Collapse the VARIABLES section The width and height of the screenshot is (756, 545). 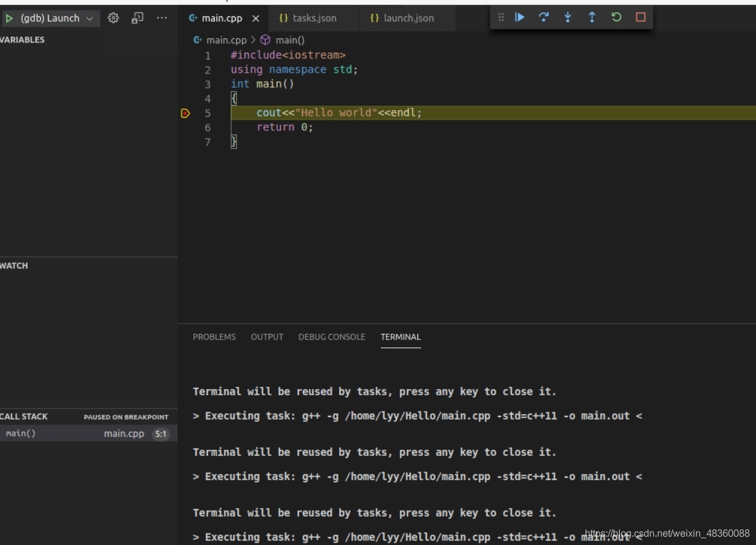pyautogui.click(x=22, y=39)
